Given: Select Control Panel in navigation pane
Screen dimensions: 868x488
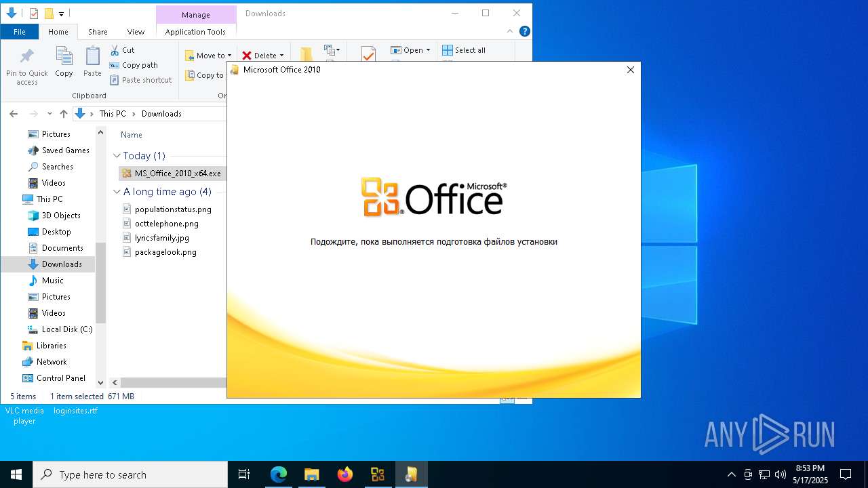Looking at the screenshot, I should click(54, 378).
